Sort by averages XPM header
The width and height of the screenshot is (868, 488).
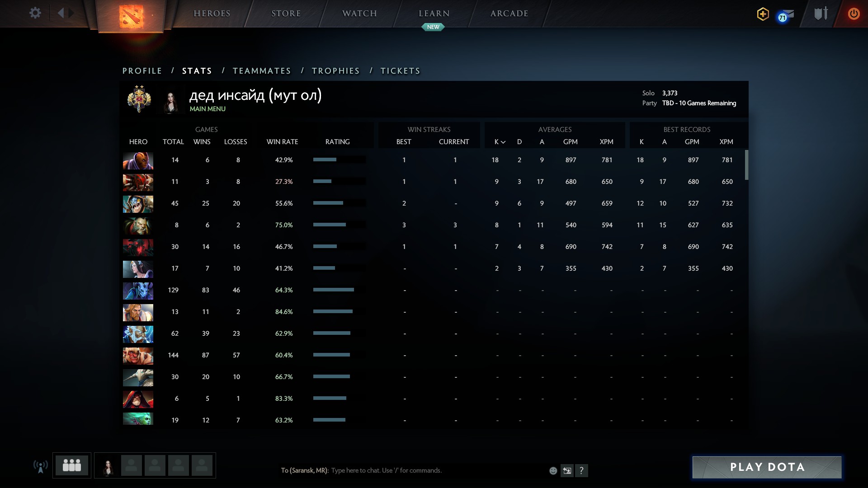(x=606, y=142)
